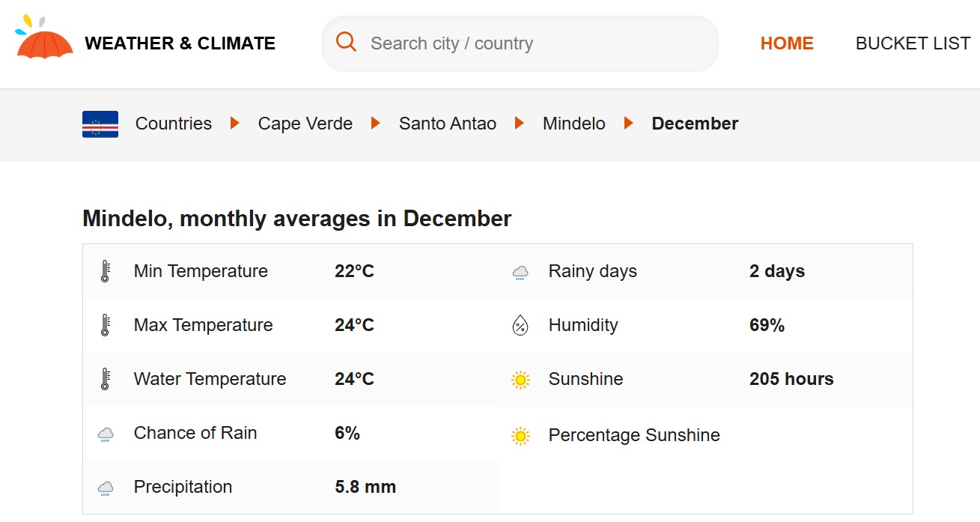Viewport: 980px width, 522px height.
Task: Click the Cape Verde flag icon
Action: (x=100, y=124)
